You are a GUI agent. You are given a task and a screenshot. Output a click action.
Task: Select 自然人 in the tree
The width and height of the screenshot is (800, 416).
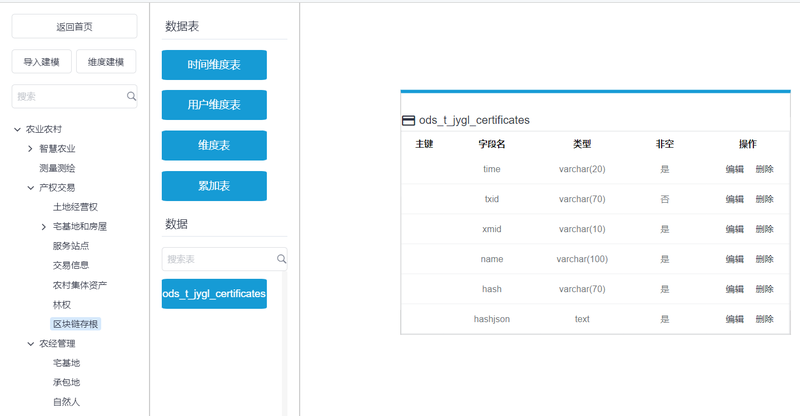pos(66,402)
